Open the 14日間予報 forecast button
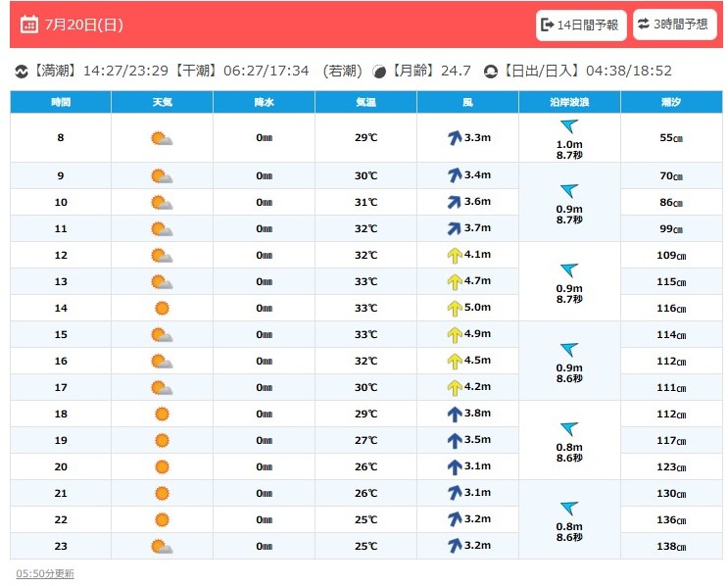728x586 pixels. pos(581,24)
